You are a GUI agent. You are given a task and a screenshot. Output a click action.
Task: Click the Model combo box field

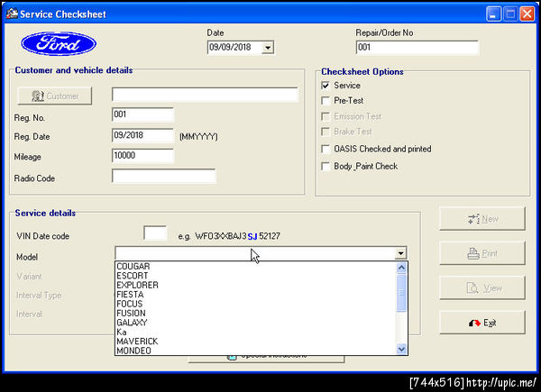pos(255,253)
